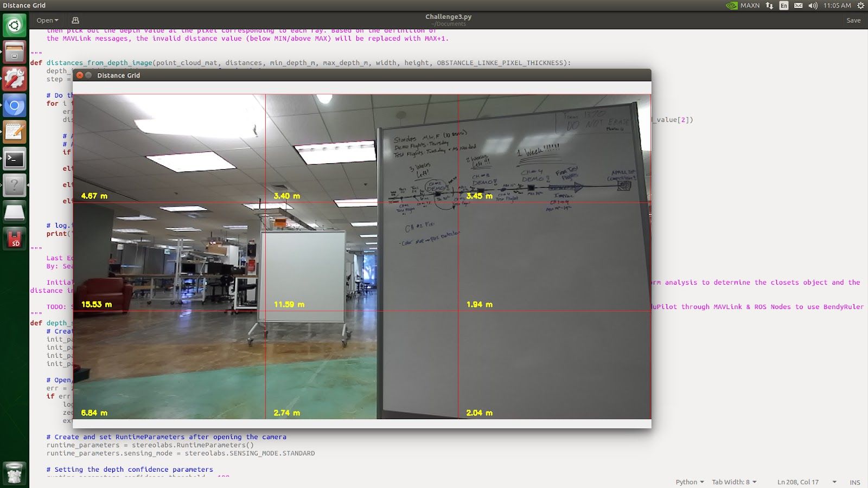This screenshot has width=868, height=488.
Task: Open the mail messaging indicator
Action: click(x=798, y=5)
